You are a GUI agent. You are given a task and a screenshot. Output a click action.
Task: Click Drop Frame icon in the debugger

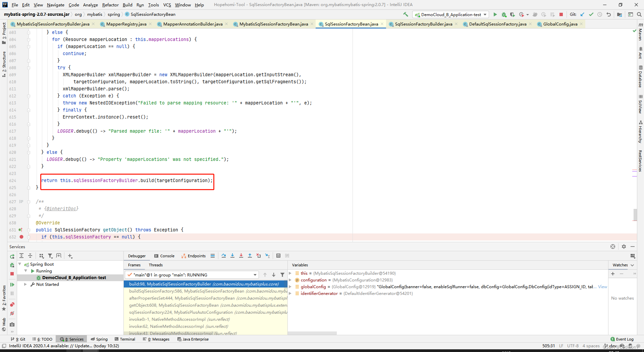[x=259, y=256]
